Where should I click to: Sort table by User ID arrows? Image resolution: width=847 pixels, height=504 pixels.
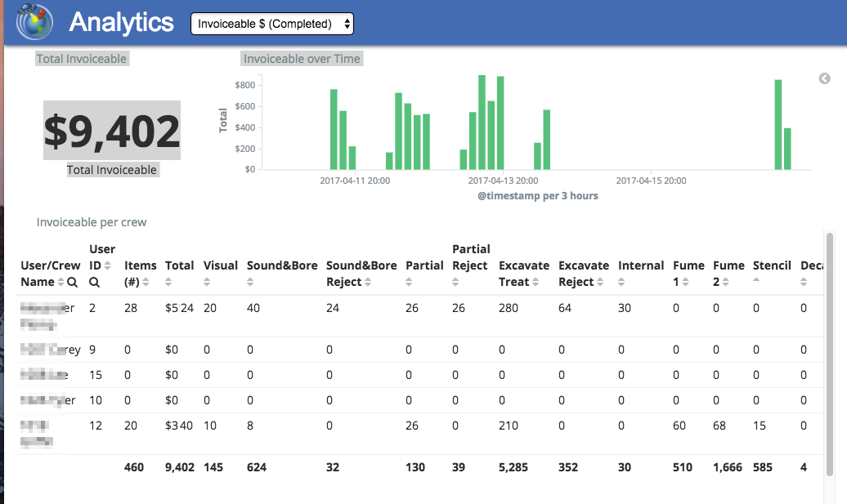pos(107,265)
